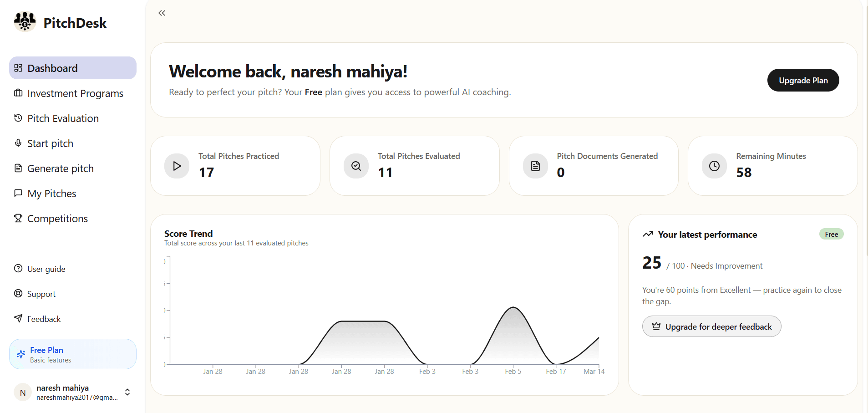Click the Generate pitch document icon
868x413 pixels.
[x=18, y=168]
